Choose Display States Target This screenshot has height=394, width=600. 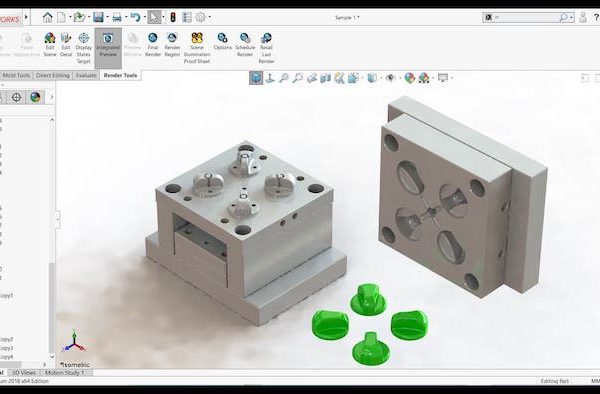[83, 48]
